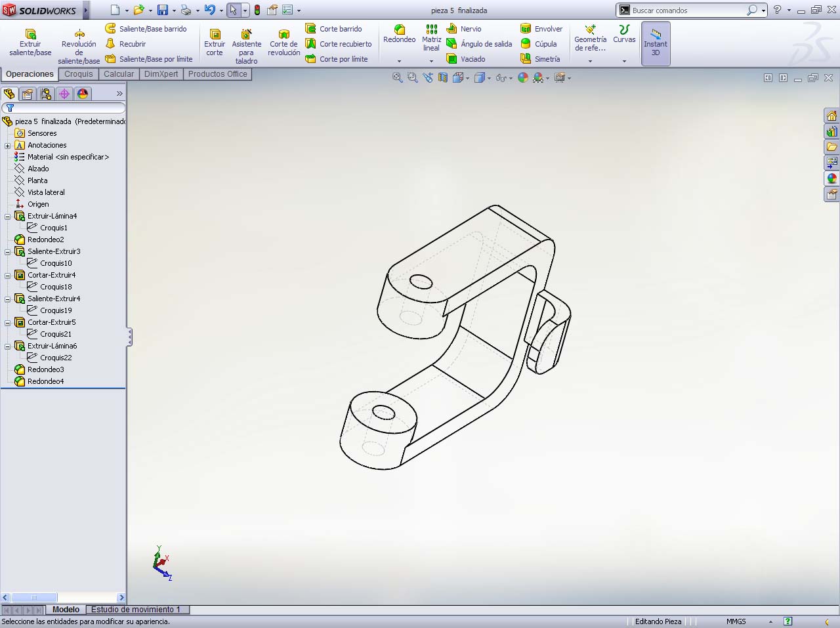Open the Redondeo dropdown arrow
This screenshot has width=840, height=628.
(x=399, y=61)
